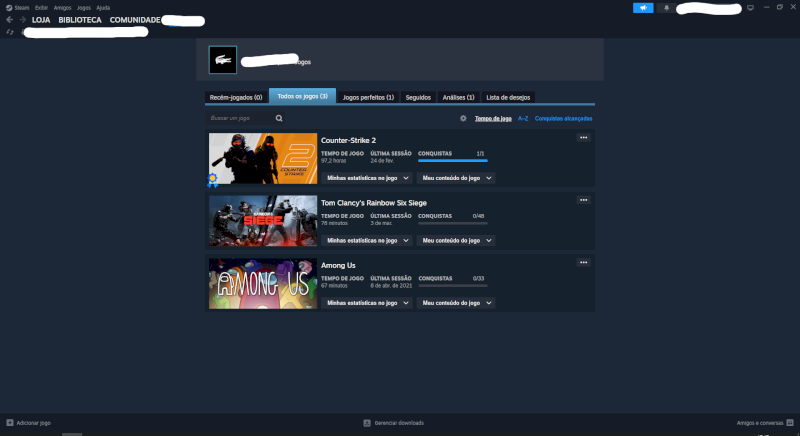Image resolution: width=800 pixels, height=436 pixels.
Task: Sort games A–Z
Action: pyautogui.click(x=523, y=118)
